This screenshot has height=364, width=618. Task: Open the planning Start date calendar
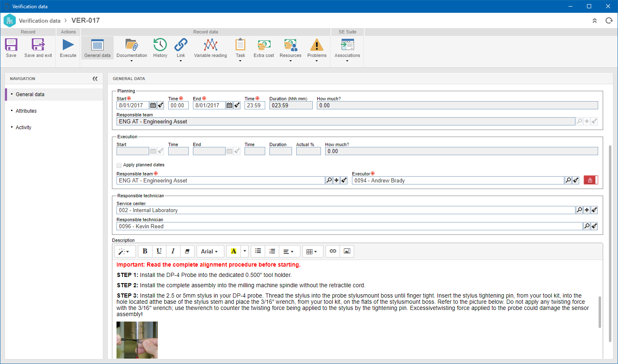pos(153,105)
